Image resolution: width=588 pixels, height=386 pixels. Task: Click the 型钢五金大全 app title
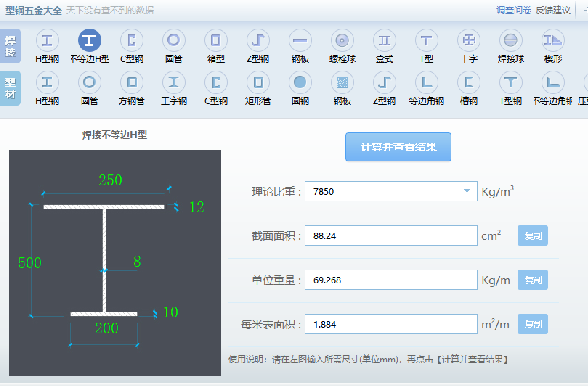(x=34, y=11)
